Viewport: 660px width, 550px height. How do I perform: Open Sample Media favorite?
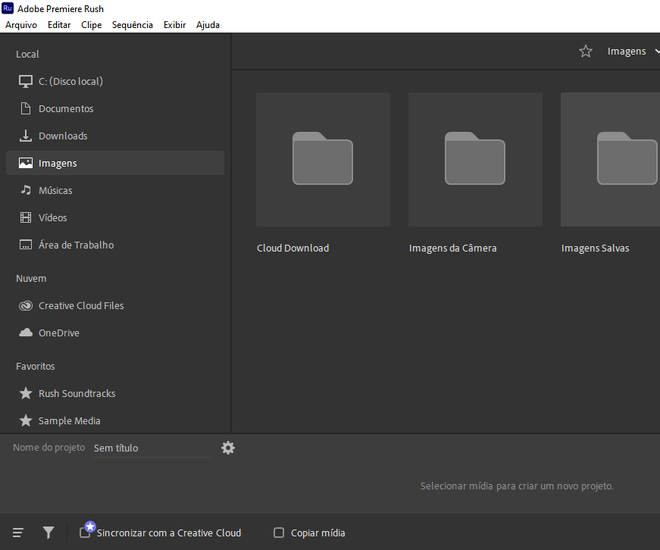point(115,421)
